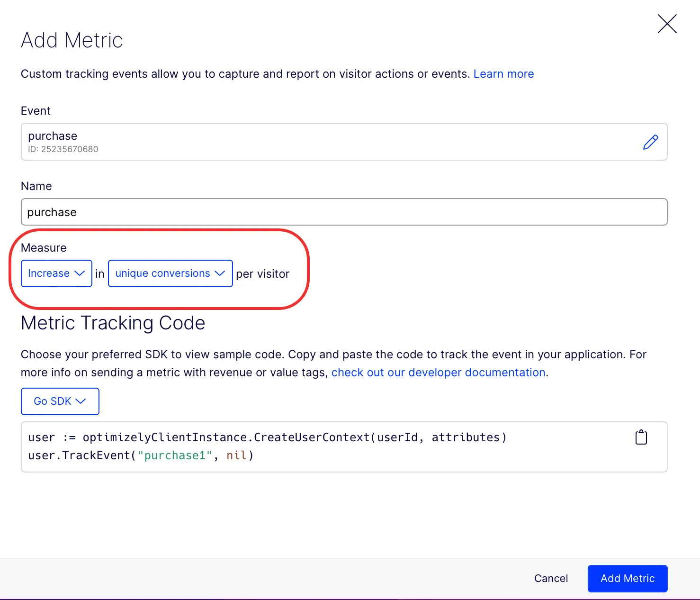This screenshot has width=700, height=600.
Task: Open the Go SDK language dropdown
Action: (60, 401)
